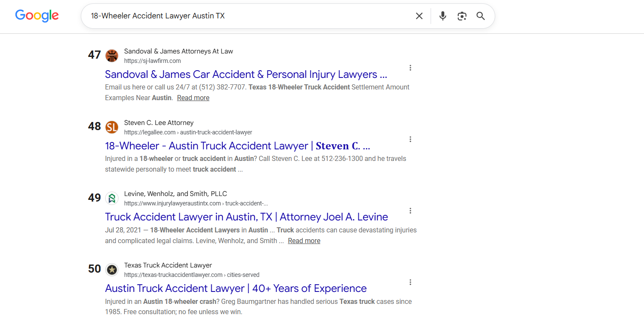644x324 pixels.
Task: Click the magnifying glass search button
Action: (x=481, y=16)
